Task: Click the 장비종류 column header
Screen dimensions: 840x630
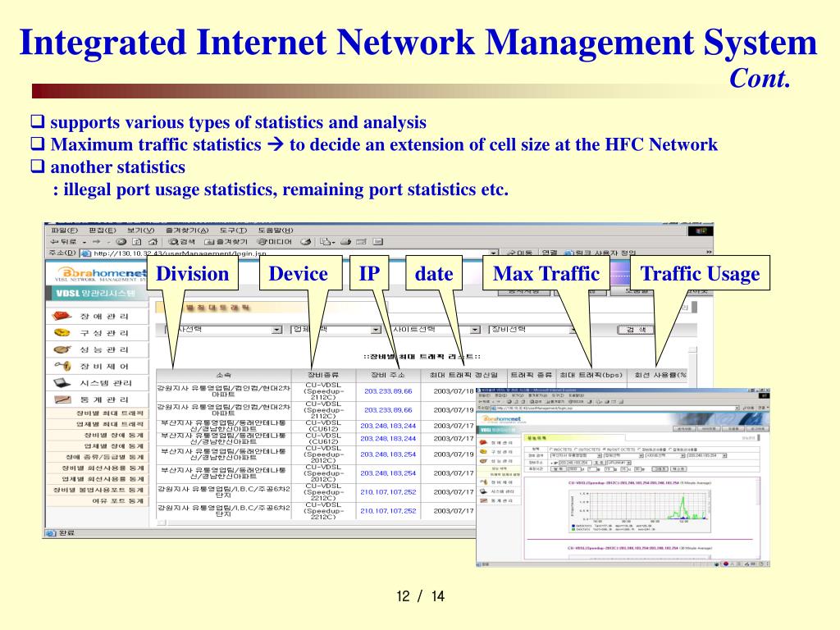Action: (x=323, y=375)
